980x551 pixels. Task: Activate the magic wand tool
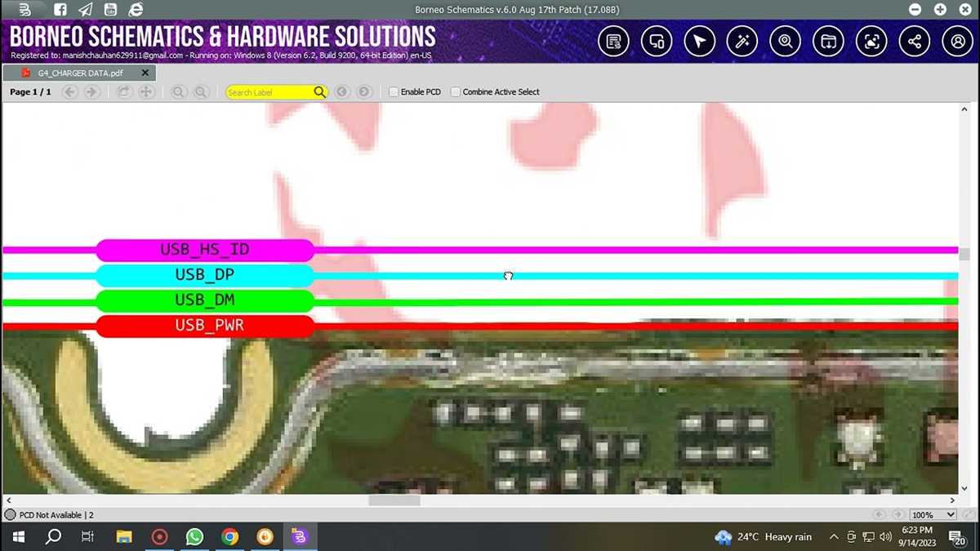click(743, 41)
